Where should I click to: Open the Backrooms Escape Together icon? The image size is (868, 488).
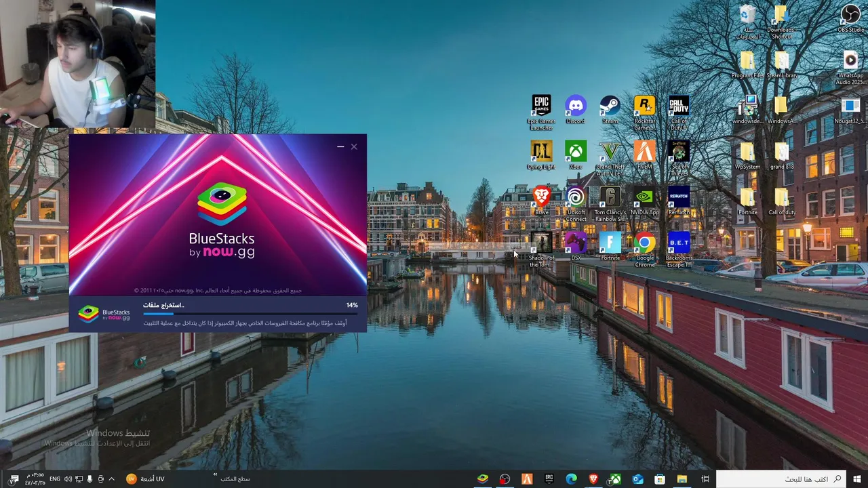(679, 250)
